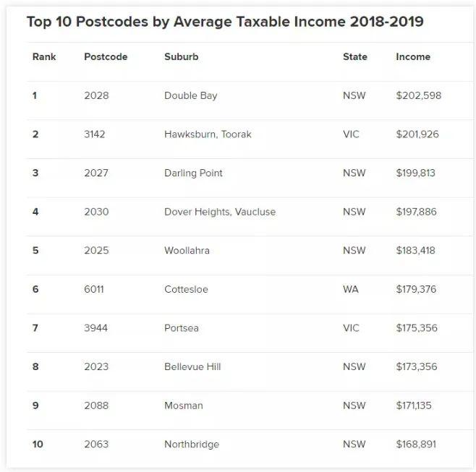Click Dover Heights, Vaucluse in table
Screen dimensions: 476x472
point(219,212)
